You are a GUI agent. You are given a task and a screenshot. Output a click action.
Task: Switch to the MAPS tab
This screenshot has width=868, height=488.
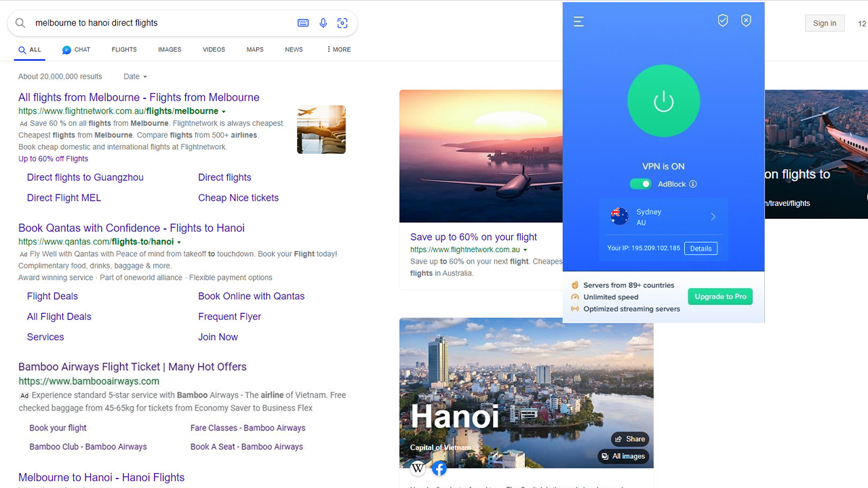[255, 49]
